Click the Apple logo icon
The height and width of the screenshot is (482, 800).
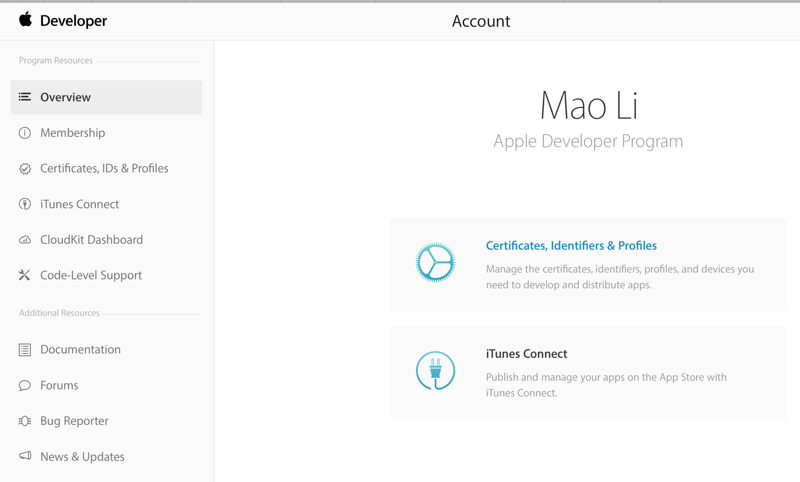[26, 20]
